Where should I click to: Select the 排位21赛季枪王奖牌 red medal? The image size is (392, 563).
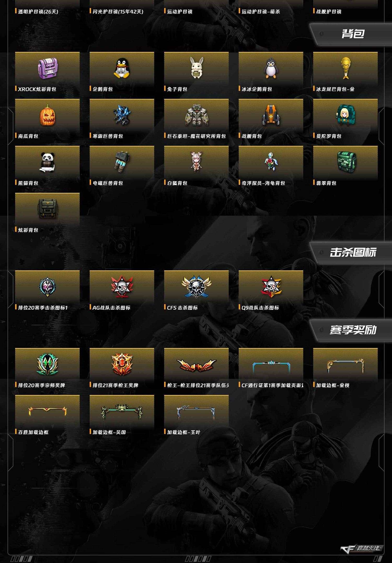tap(122, 365)
